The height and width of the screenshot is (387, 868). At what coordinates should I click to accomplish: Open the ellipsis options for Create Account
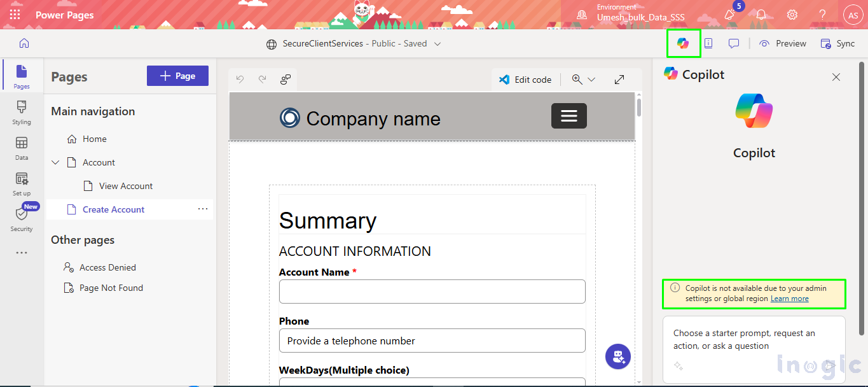tap(203, 209)
